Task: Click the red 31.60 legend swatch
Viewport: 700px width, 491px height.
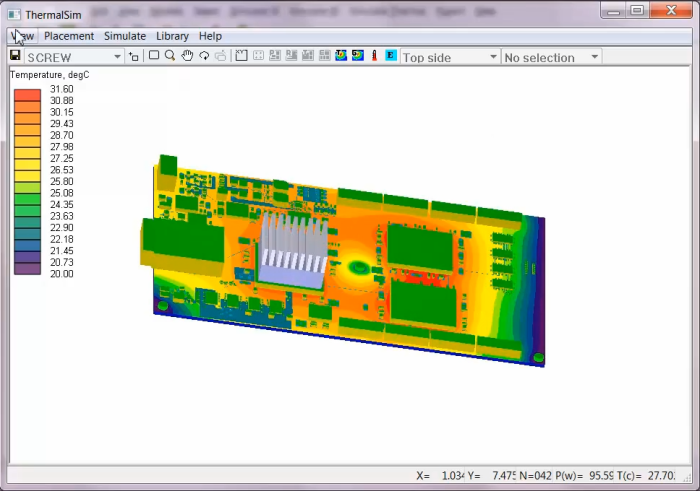Action: click(x=27, y=95)
